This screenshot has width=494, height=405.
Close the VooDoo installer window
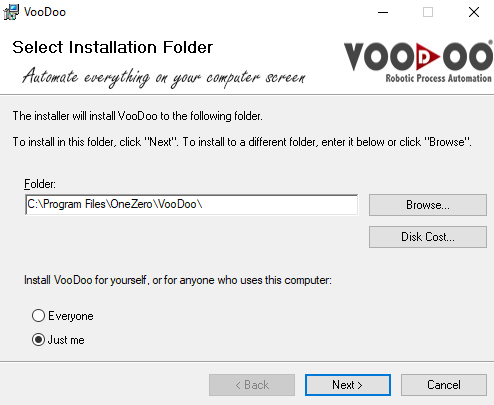click(x=474, y=12)
